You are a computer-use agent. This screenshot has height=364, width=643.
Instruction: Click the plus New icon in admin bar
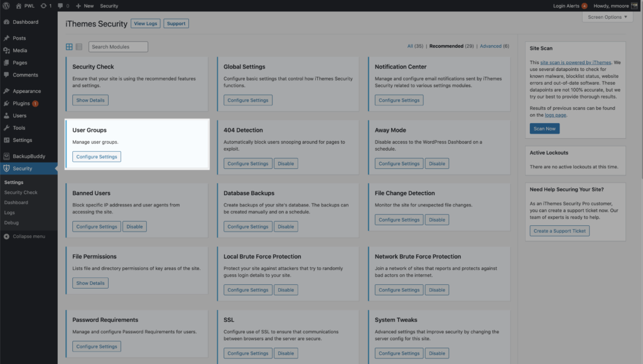click(78, 6)
